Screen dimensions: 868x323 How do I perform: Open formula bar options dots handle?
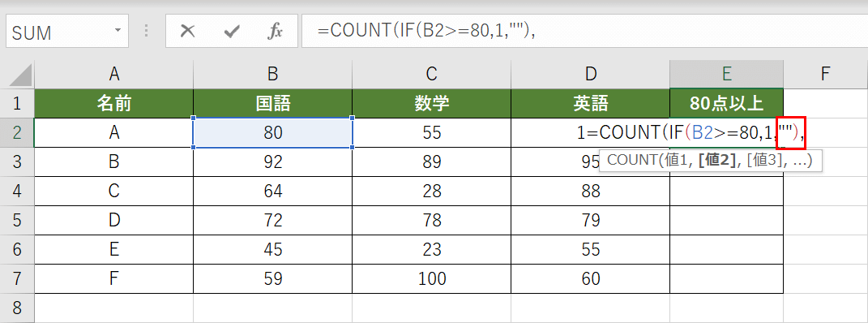click(146, 31)
